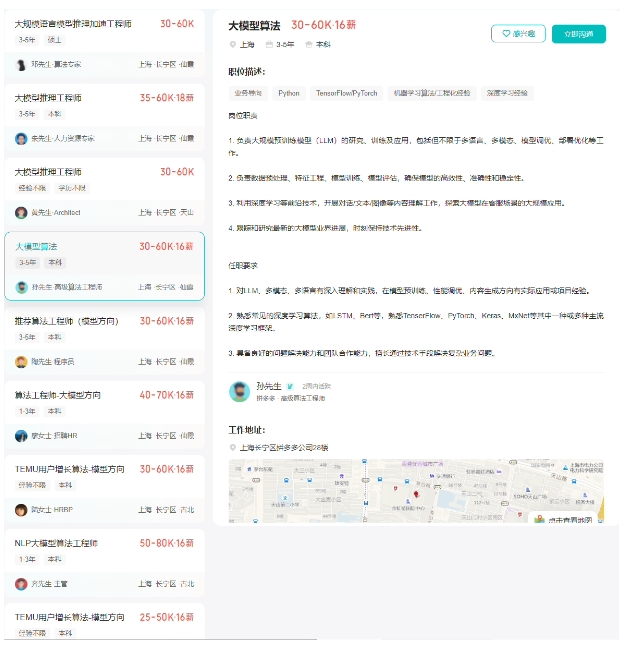The width and height of the screenshot is (631, 649).
Task: Click the 感兴趣 heart favorite button
Action: [518, 34]
